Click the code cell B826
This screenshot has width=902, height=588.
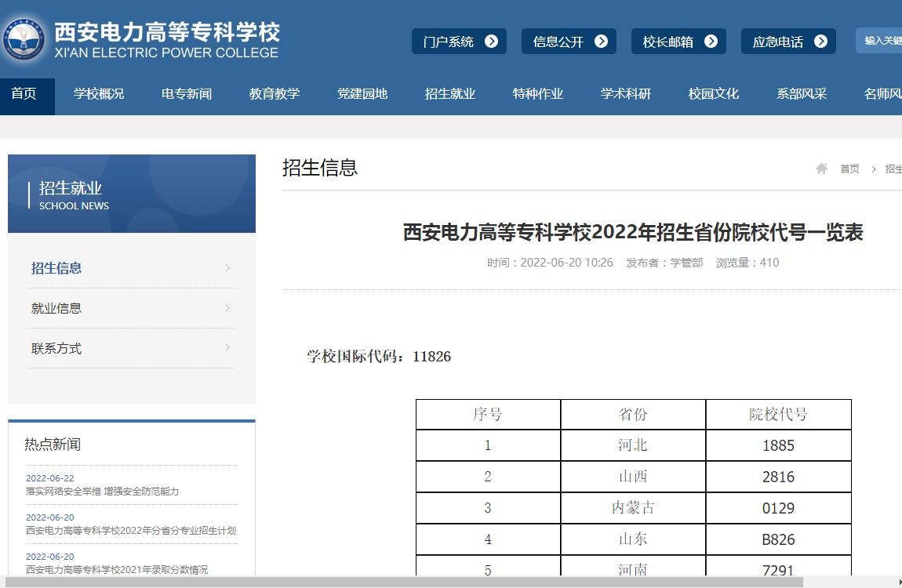pos(778,539)
